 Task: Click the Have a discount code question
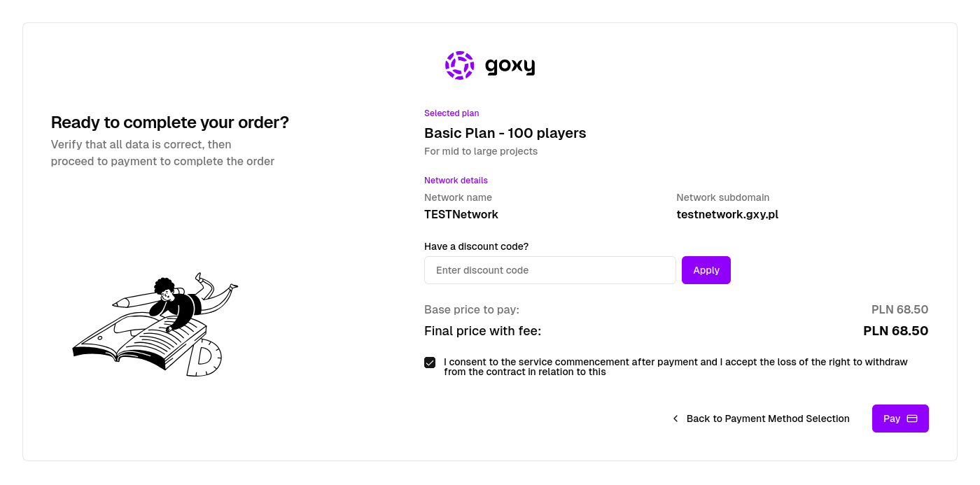point(476,246)
